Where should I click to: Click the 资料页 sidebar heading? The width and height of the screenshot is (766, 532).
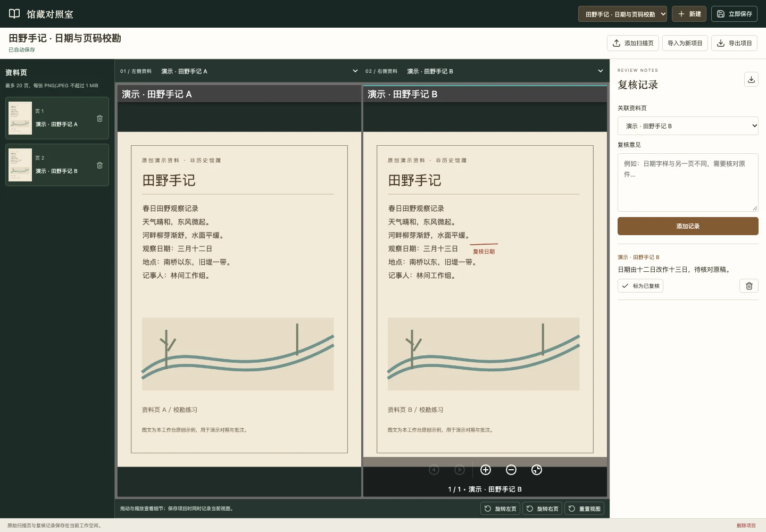16,72
